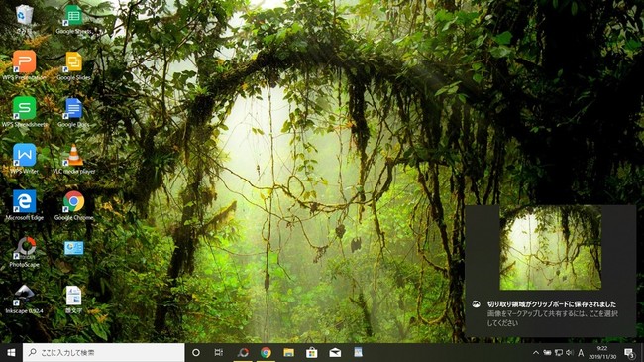644x362 pixels.
Task: Select the WPS Presentation desktop shortcut
Action: coord(24,65)
